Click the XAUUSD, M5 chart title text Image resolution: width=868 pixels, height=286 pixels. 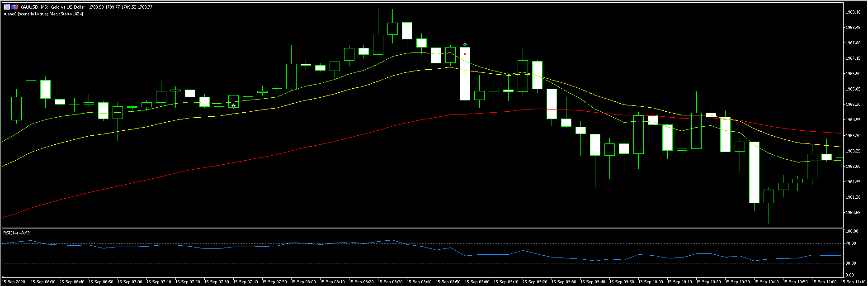click(34, 7)
